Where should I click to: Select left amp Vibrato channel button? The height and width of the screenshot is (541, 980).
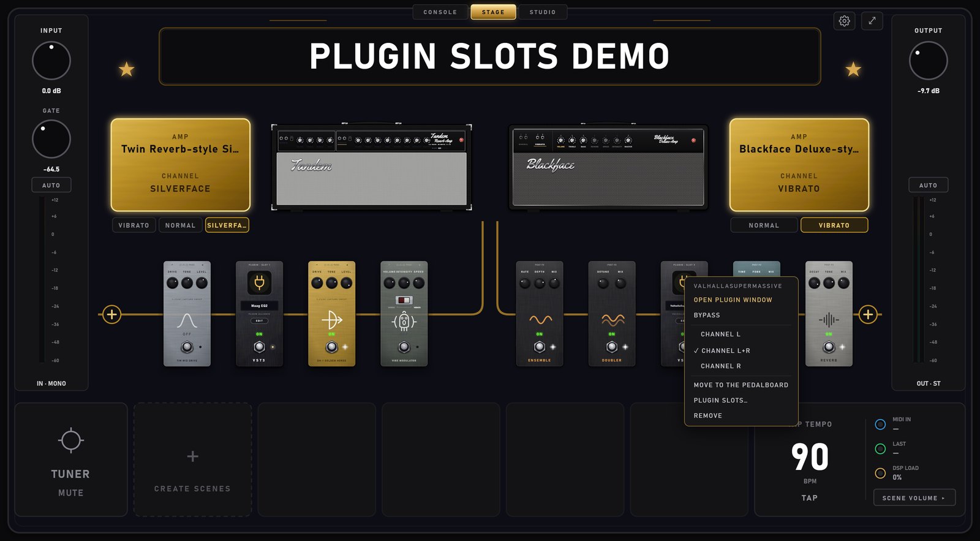(134, 225)
